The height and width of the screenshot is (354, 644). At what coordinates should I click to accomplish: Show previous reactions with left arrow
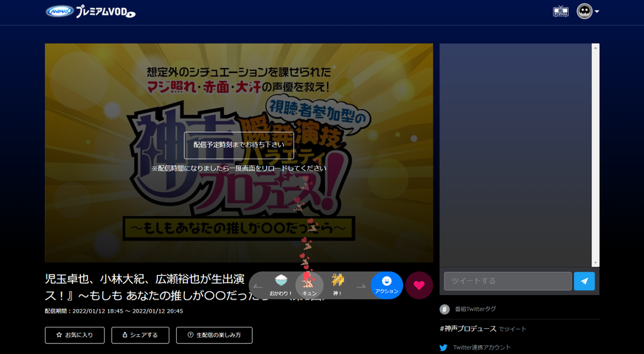click(x=258, y=286)
